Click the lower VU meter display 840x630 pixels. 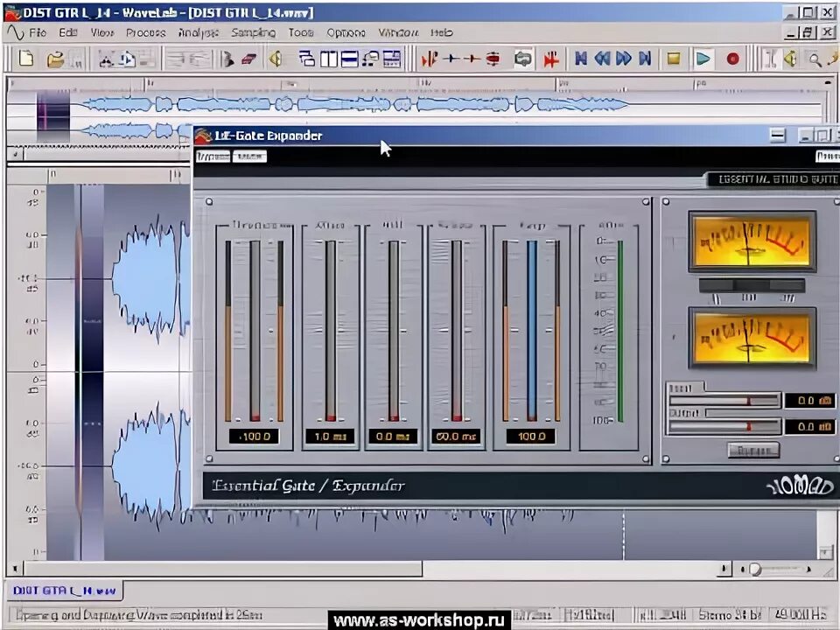coord(752,338)
